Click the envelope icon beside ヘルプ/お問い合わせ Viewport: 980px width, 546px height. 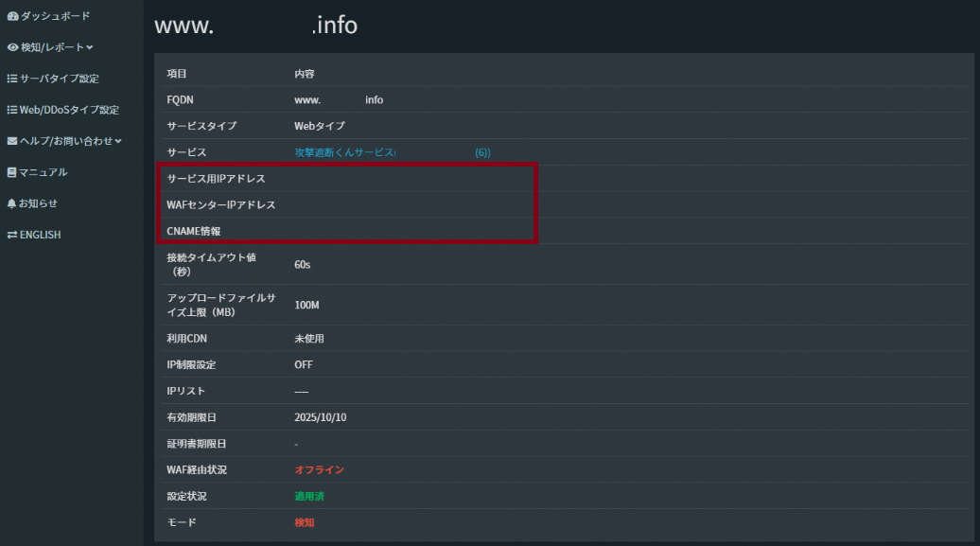click(12, 141)
